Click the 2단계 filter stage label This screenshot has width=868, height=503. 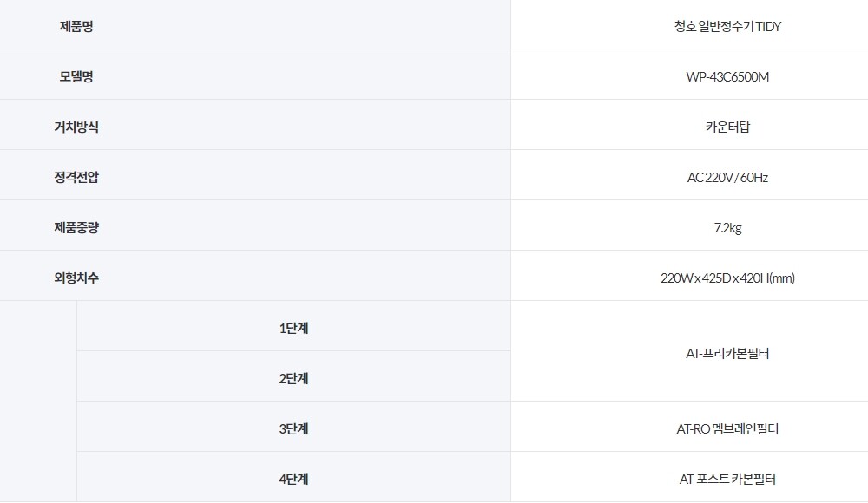click(x=293, y=378)
